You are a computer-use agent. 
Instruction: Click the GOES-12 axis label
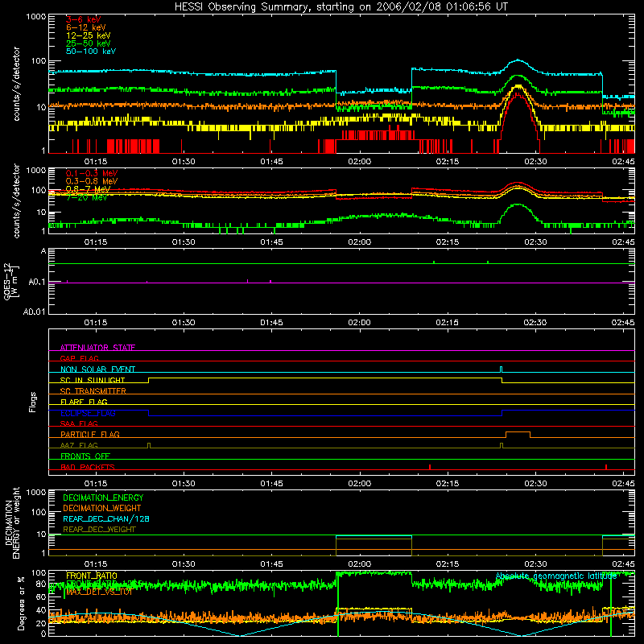point(11,281)
